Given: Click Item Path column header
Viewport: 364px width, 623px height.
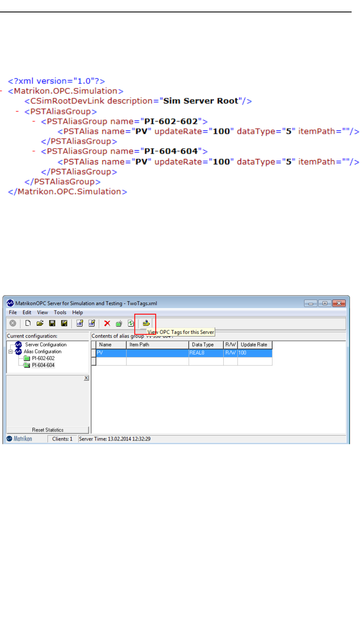Looking at the screenshot, I should (x=158, y=345).
